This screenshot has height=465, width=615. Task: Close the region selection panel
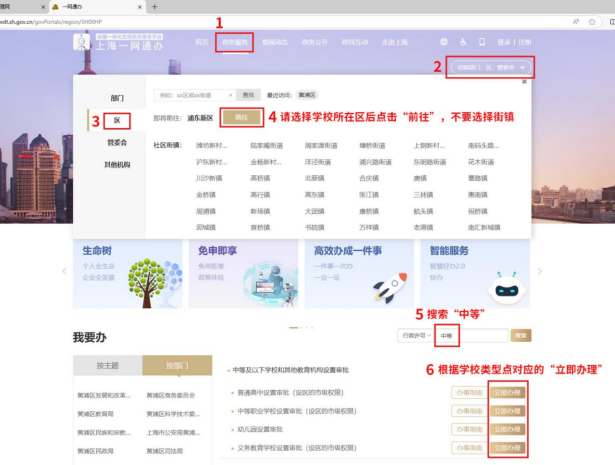tap(524, 82)
